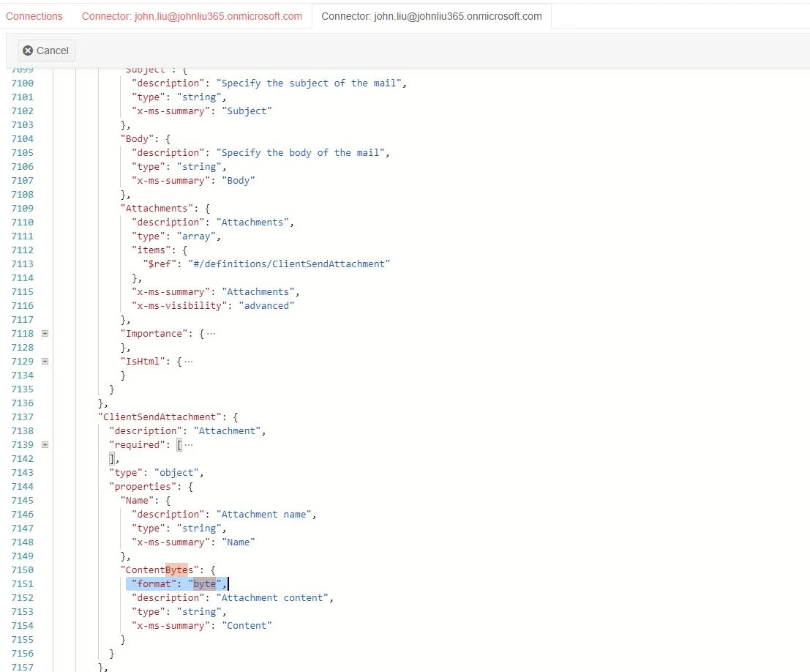This screenshot has height=672, width=810.
Task: Click the "ContentBytes" property key
Action: tap(158, 570)
